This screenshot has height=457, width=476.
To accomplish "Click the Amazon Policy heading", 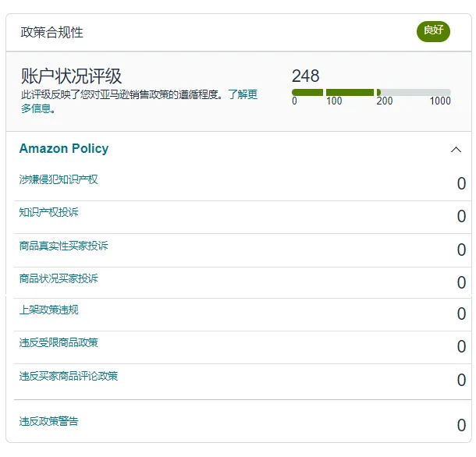I will point(64,149).
